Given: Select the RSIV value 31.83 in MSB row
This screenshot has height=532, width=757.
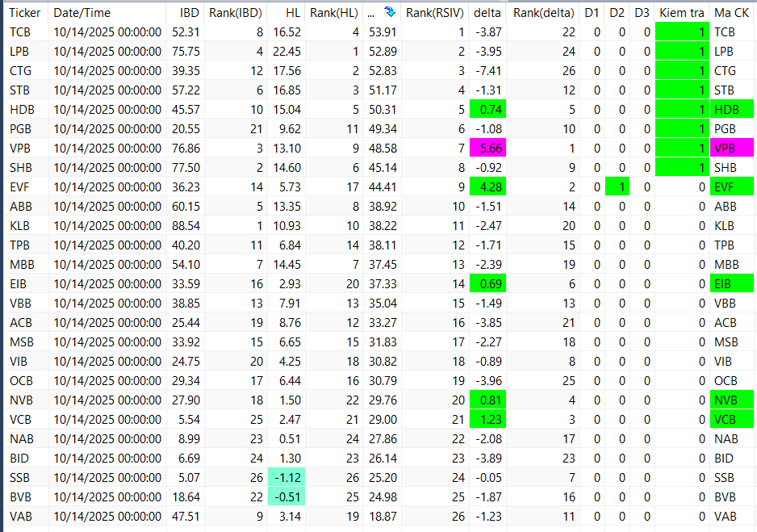Looking at the screenshot, I should [383, 341].
